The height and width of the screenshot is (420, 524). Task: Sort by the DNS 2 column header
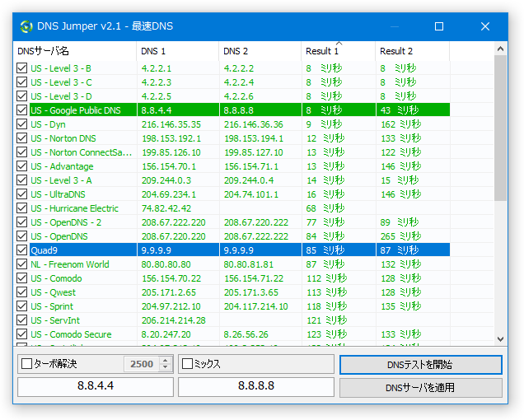(260, 51)
